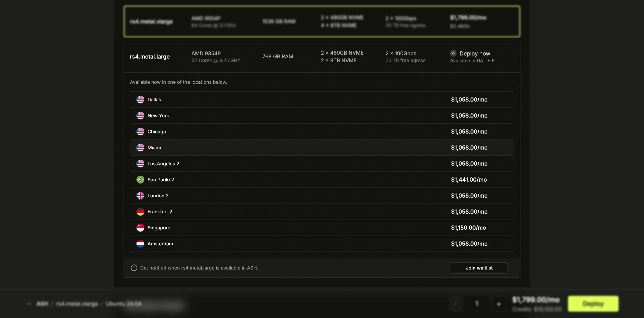Click the UK flag icon for London 2

pos(140,196)
